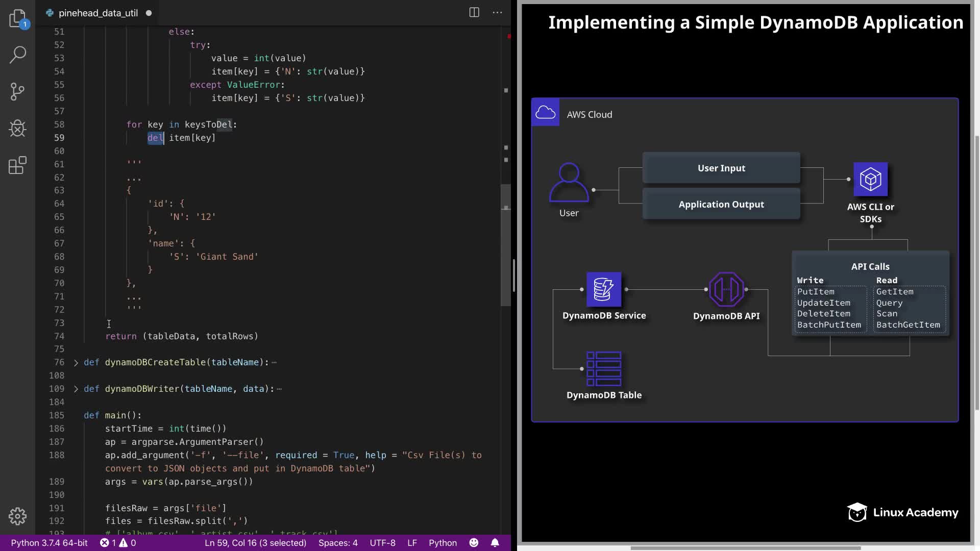Change the UTF-8 file encoding
The height and width of the screenshot is (551, 980).
pos(382,543)
